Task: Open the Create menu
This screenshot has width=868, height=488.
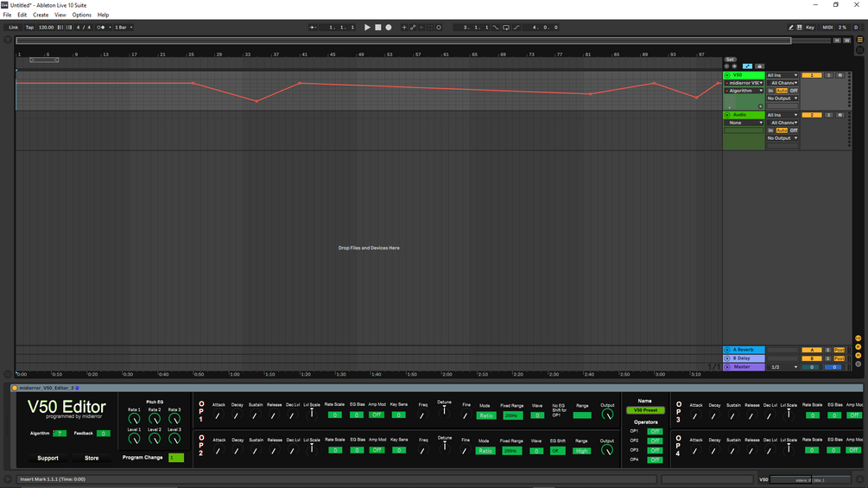Action: click(x=41, y=15)
